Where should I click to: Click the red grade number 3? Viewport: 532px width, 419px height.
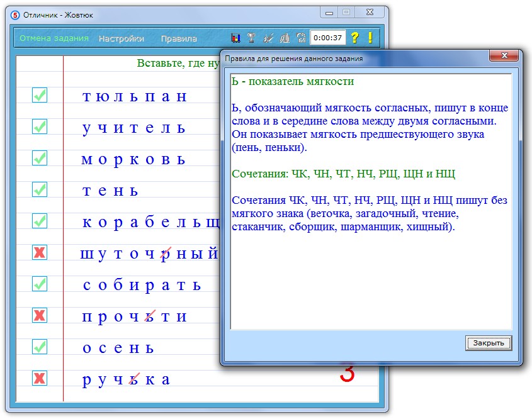tap(347, 373)
